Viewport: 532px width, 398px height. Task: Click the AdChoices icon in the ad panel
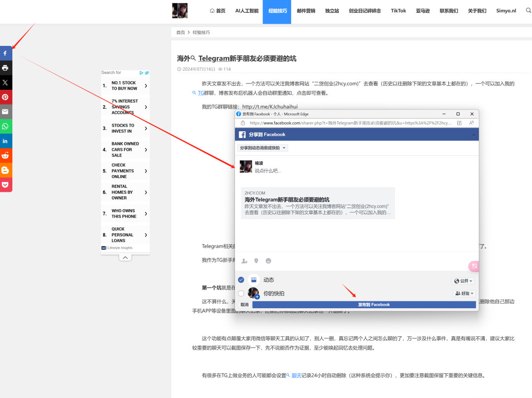(141, 72)
